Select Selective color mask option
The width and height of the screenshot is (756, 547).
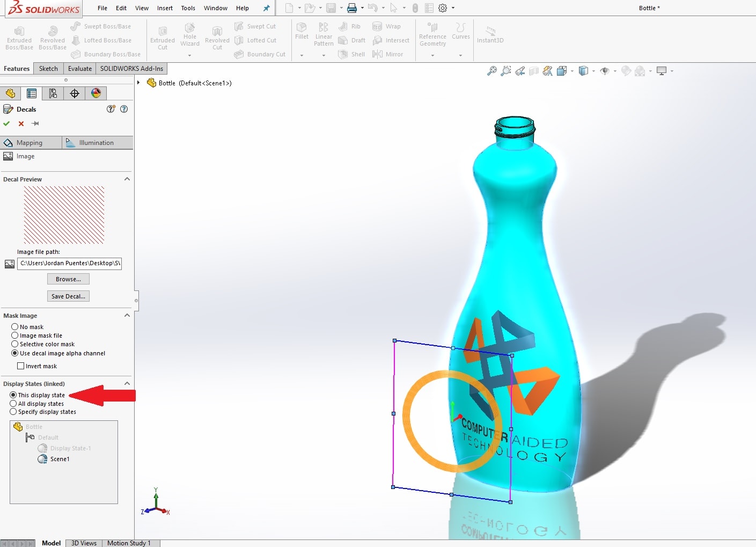[15, 344]
